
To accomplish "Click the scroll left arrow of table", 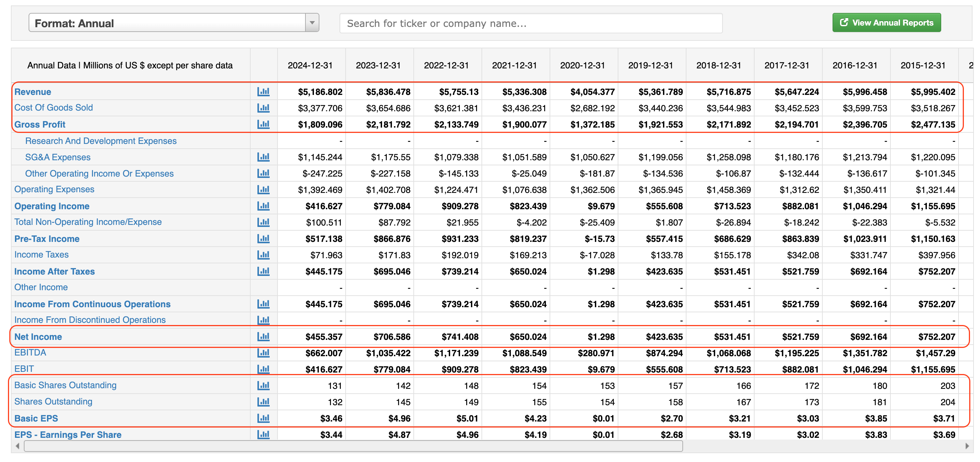I will point(17,446).
